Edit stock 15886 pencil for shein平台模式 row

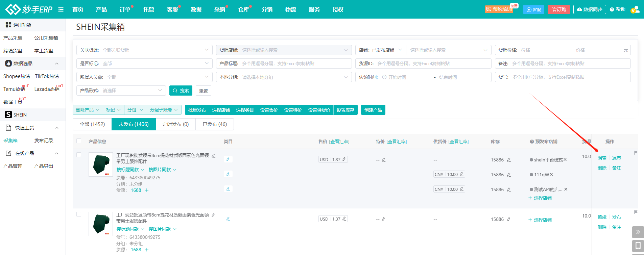[509, 160]
